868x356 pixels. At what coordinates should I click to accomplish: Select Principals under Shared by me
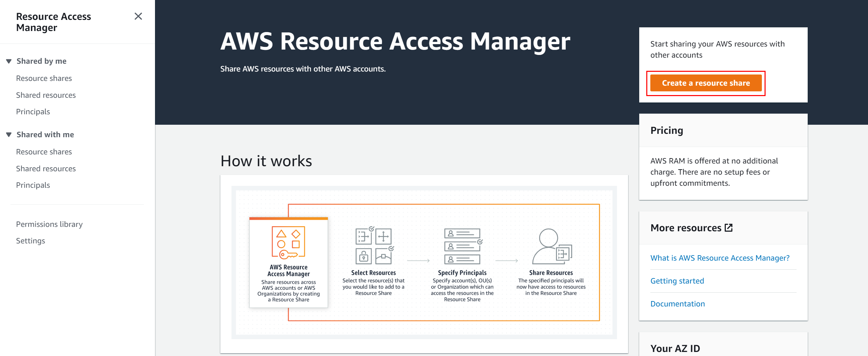point(33,111)
